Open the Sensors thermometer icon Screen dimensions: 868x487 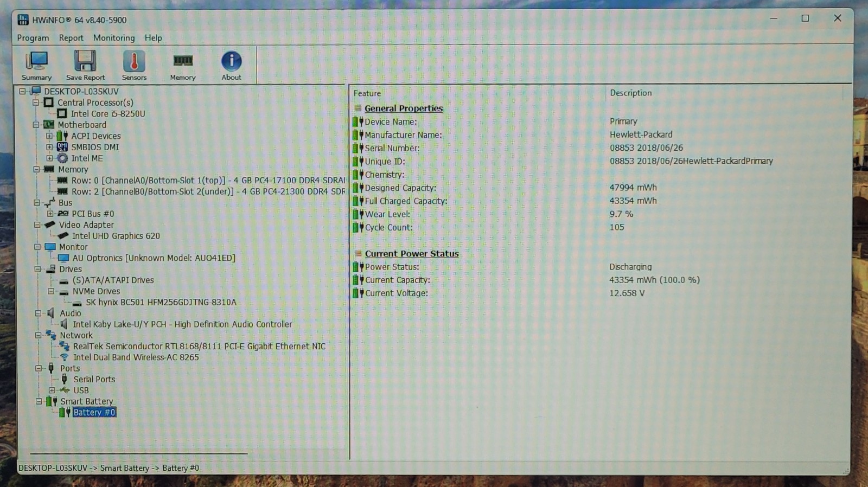(x=134, y=66)
